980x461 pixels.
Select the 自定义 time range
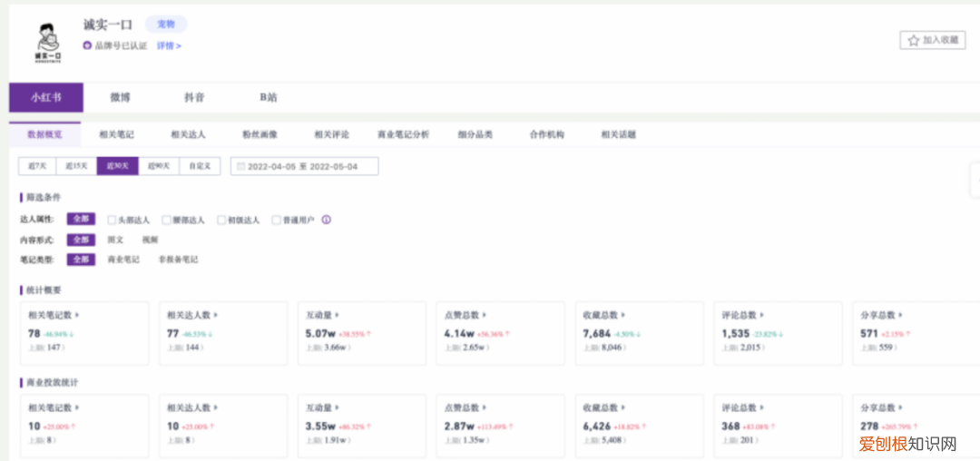[x=200, y=166]
